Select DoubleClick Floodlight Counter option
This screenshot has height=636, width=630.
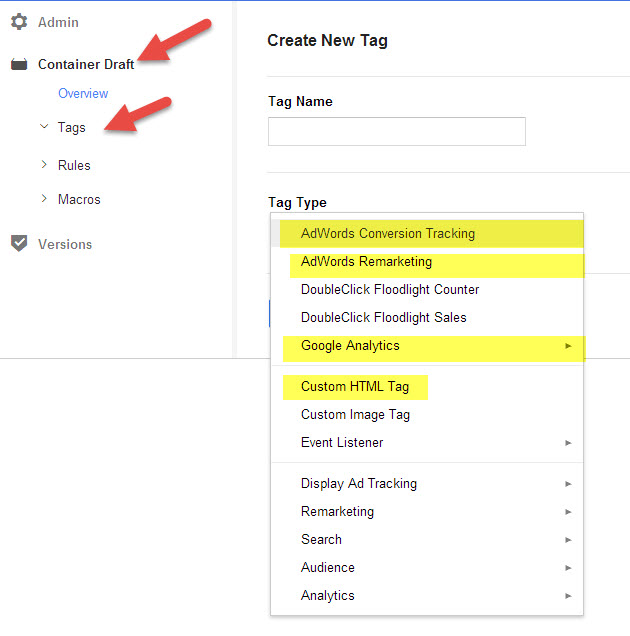tap(390, 289)
